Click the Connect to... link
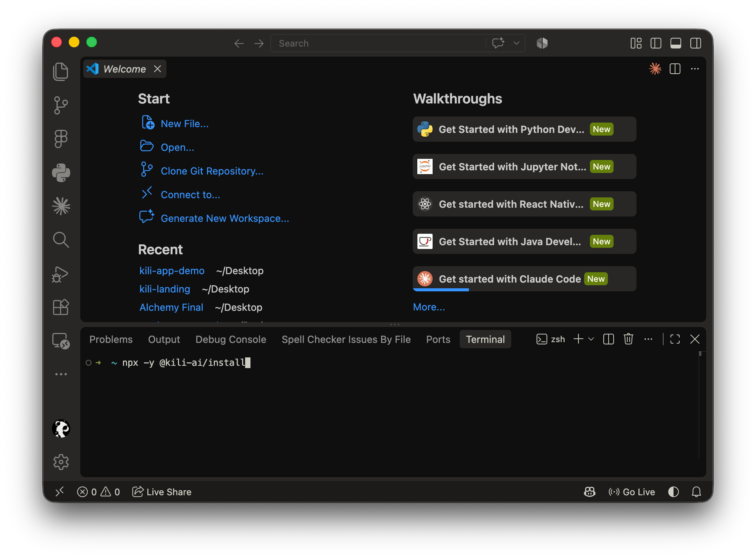The height and width of the screenshot is (559, 756). [190, 195]
